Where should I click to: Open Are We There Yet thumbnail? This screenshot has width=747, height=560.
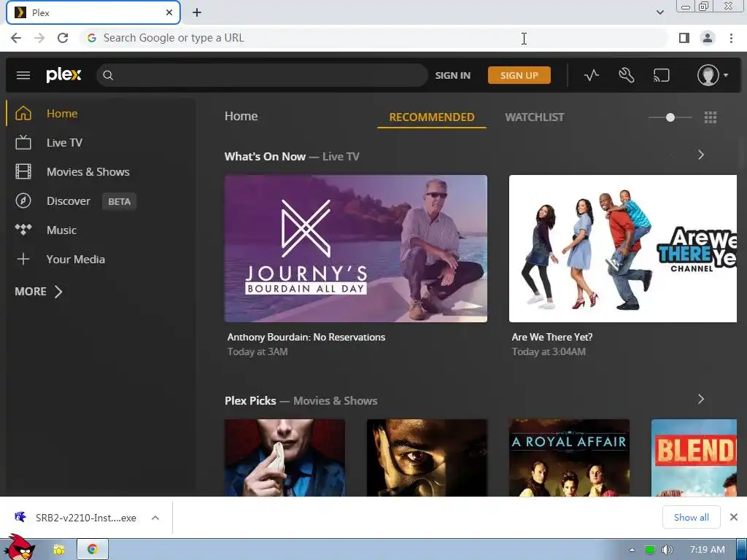(x=623, y=249)
